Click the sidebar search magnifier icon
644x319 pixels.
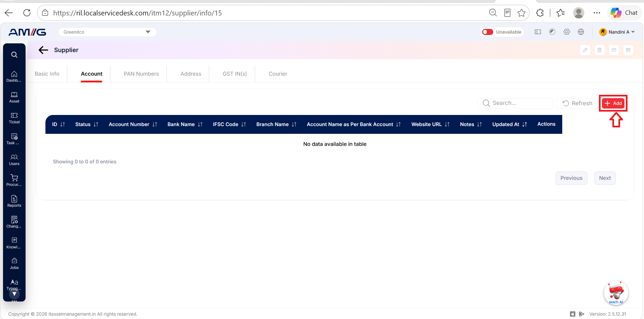click(x=14, y=54)
